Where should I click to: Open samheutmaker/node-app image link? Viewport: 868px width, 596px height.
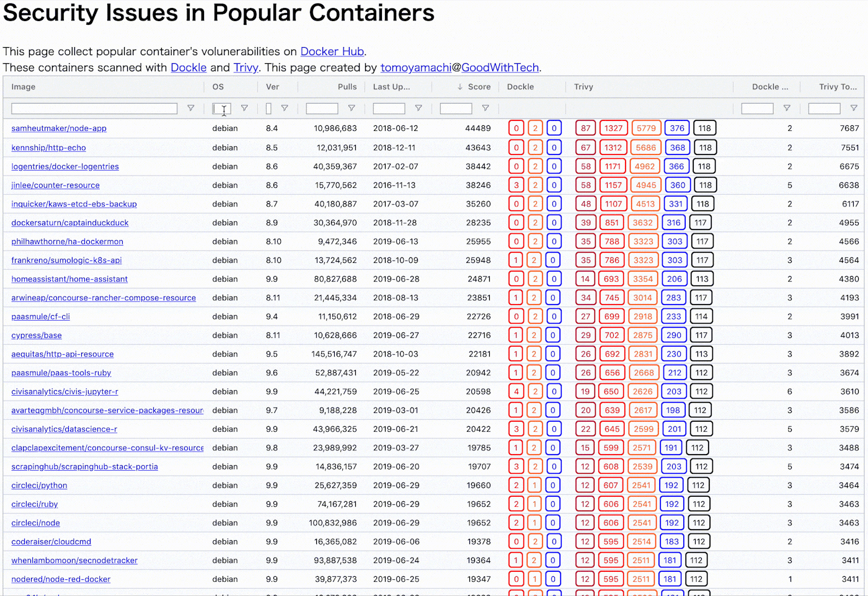59,128
